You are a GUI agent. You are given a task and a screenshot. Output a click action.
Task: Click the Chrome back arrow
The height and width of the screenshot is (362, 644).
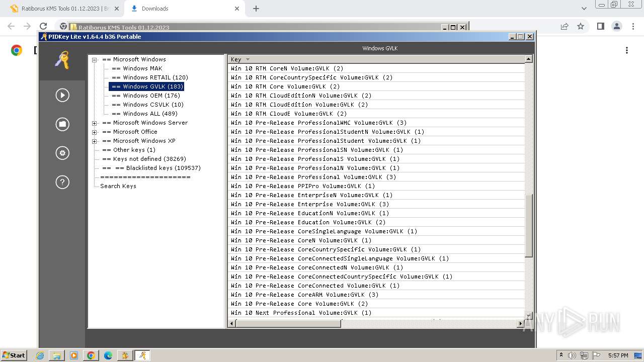tap(12, 26)
